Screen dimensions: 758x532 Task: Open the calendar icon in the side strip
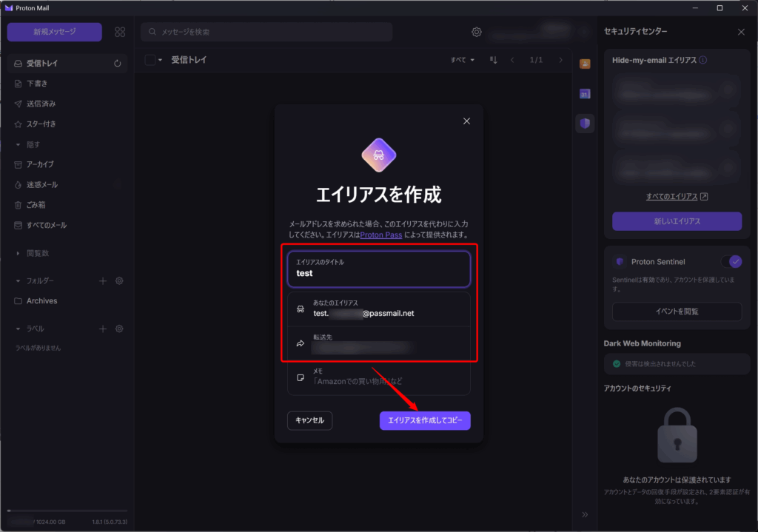[x=585, y=94]
